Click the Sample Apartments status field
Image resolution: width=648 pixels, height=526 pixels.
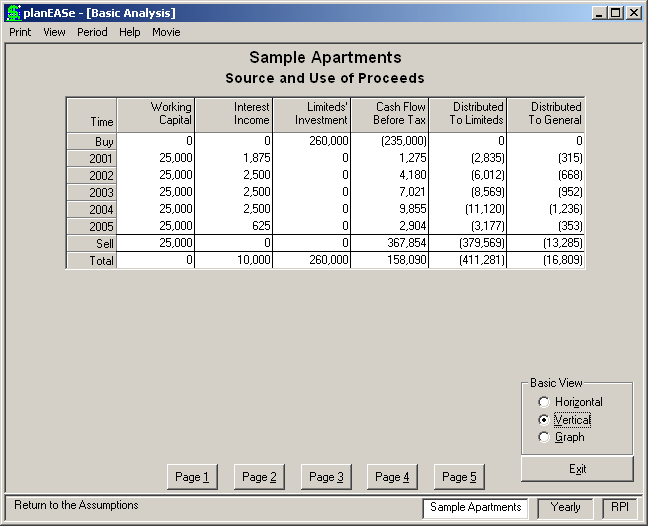475,508
